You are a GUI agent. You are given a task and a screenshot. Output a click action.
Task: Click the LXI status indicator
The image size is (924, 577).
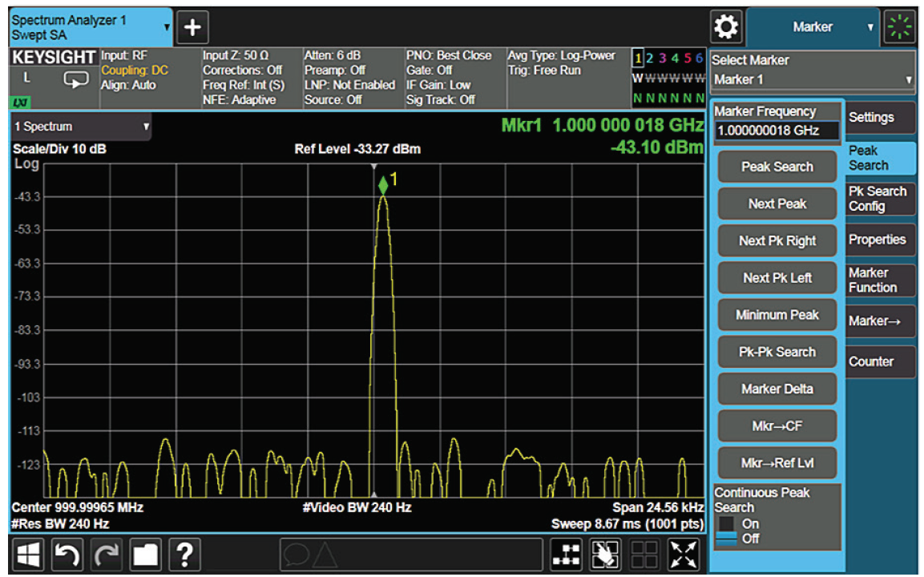coord(19,102)
